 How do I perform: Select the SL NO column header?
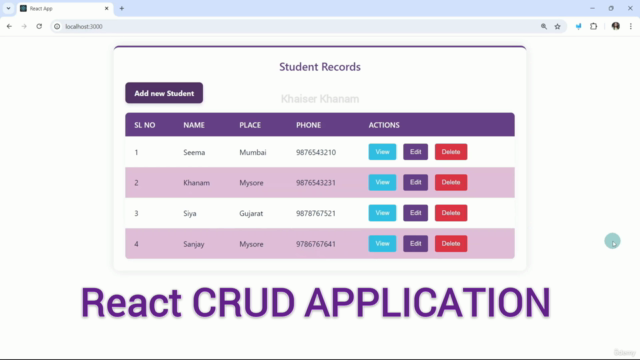coord(145,125)
